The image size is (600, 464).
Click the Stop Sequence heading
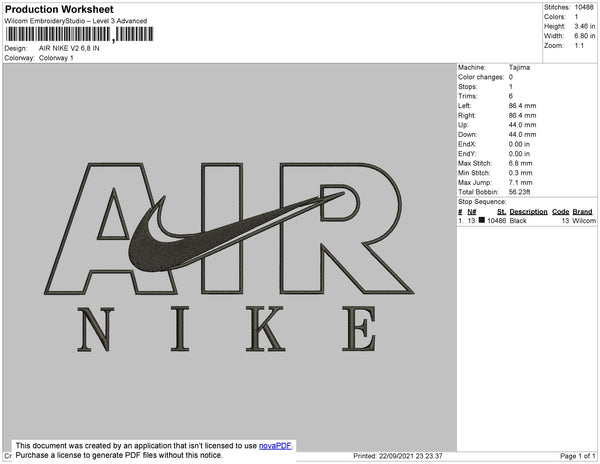(482, 202)
